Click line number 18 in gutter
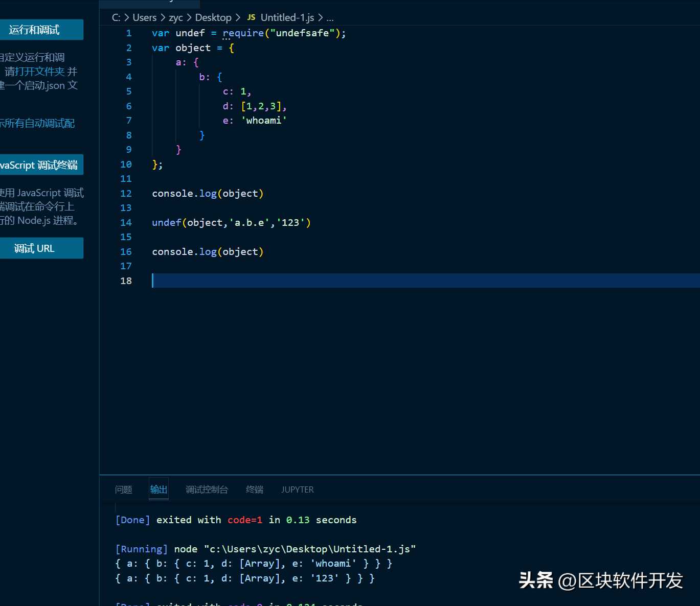The width and height of the screenshot is (700, 606). [126, 281]
